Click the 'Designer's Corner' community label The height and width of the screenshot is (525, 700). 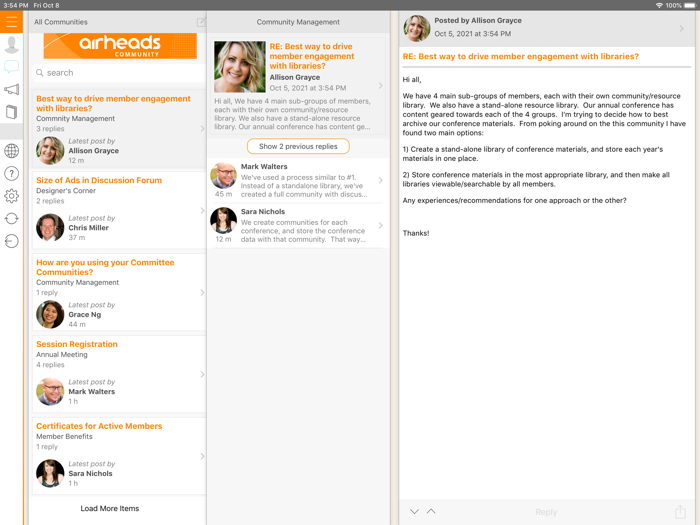[66, 191]
